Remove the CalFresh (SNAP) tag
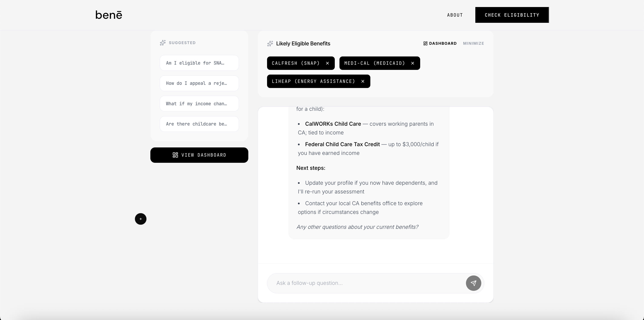The image size is (644, 320). [327, 63]
